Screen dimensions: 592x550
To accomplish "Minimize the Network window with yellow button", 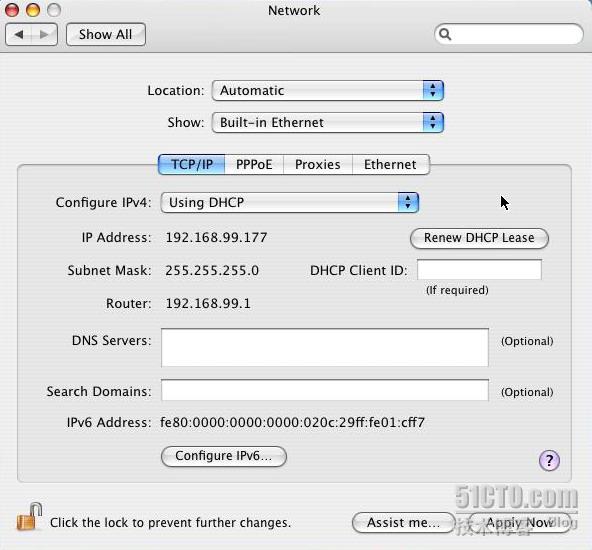I will point(33,10).
